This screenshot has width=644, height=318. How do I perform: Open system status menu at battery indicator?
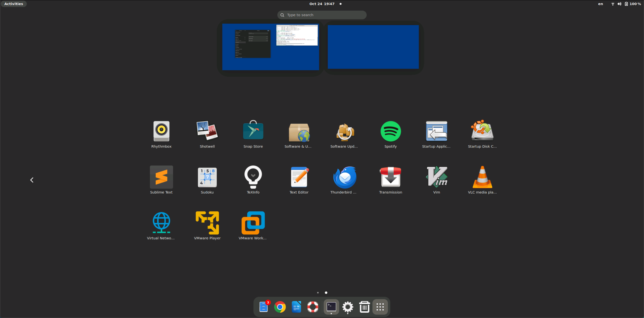tap(632, 4)
